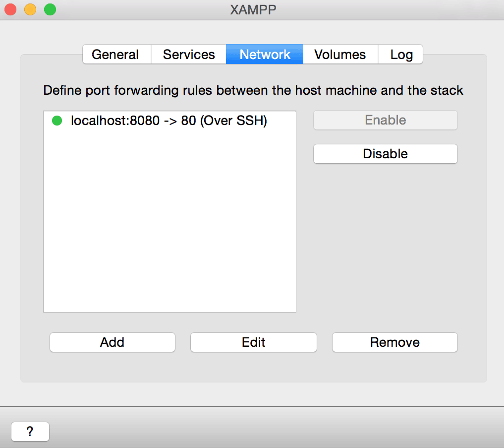Close the XAMPP window with the red button

click(10, 9)
